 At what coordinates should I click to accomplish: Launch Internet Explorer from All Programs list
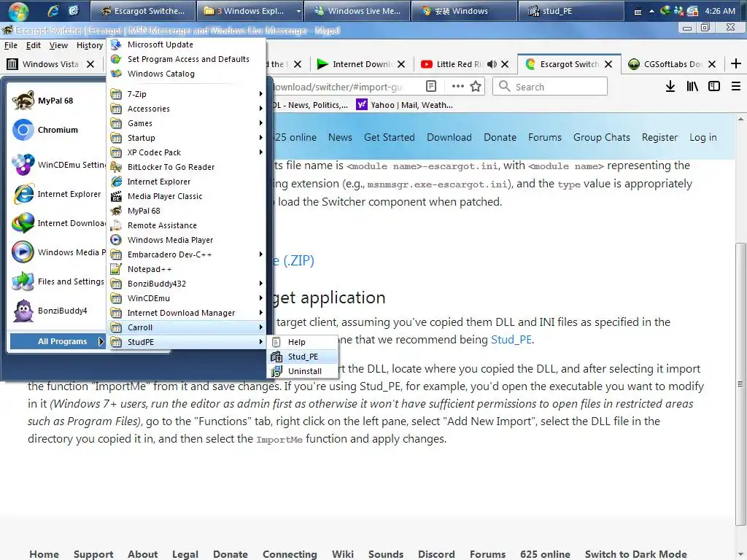point(186,182)
